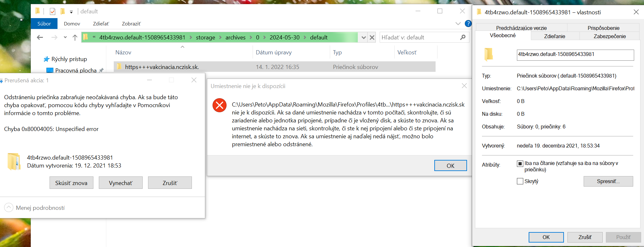Select the archives breadcrumb segment
This screenshot has width=644, height=247.
click(235, 38)
